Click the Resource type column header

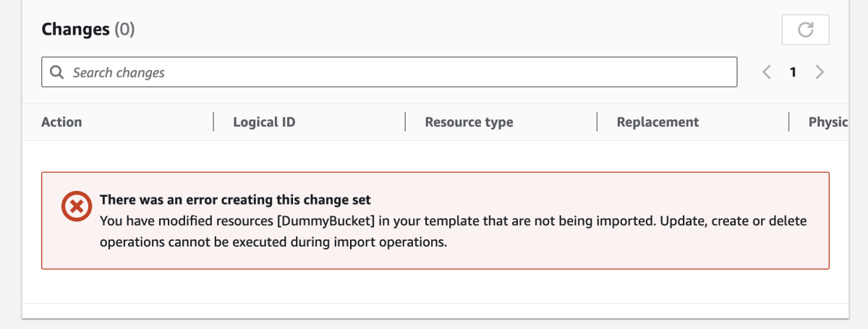tap(469, 122)
